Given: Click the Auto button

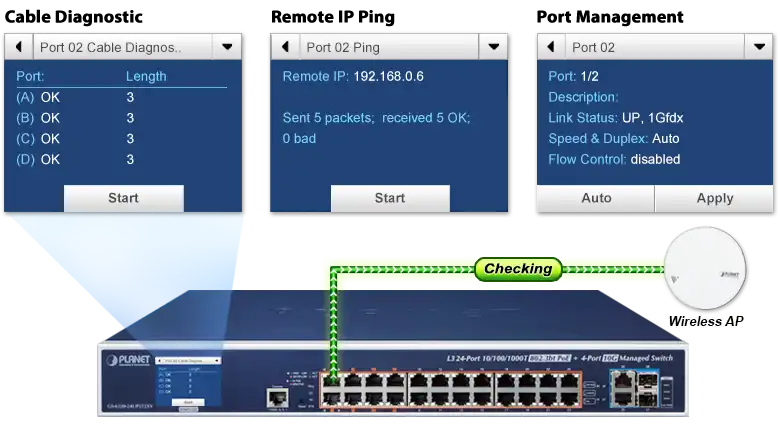Looking at the screenshot, I should (596, 198).
